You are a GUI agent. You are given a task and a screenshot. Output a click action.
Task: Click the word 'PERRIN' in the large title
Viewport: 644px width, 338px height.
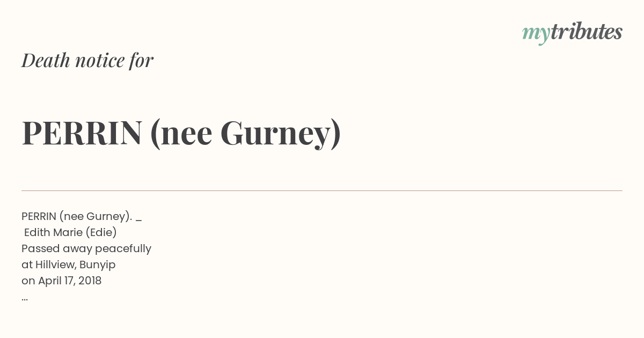click(x=82, y=134)
